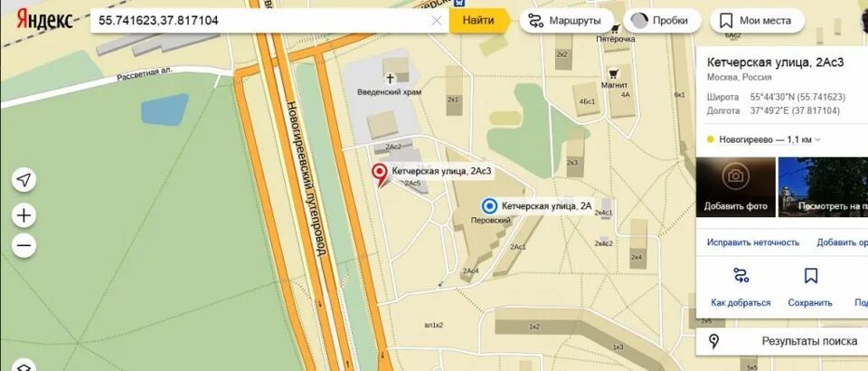Click the Введенский храм cross icon
This screenshot has height=371, width=868.
click(x=390, y=79)
